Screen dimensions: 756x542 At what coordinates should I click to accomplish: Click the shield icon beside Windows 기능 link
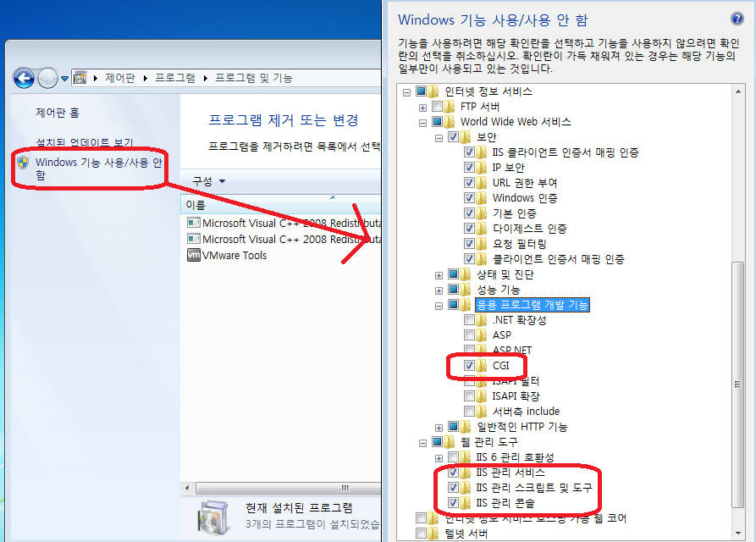(x=23, y=163)
